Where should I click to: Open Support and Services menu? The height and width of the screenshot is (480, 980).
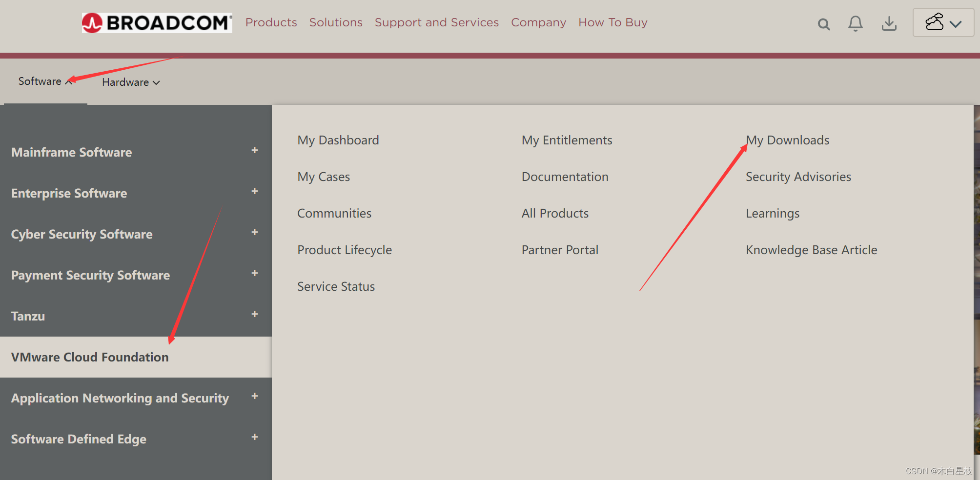tap(436, 22)
